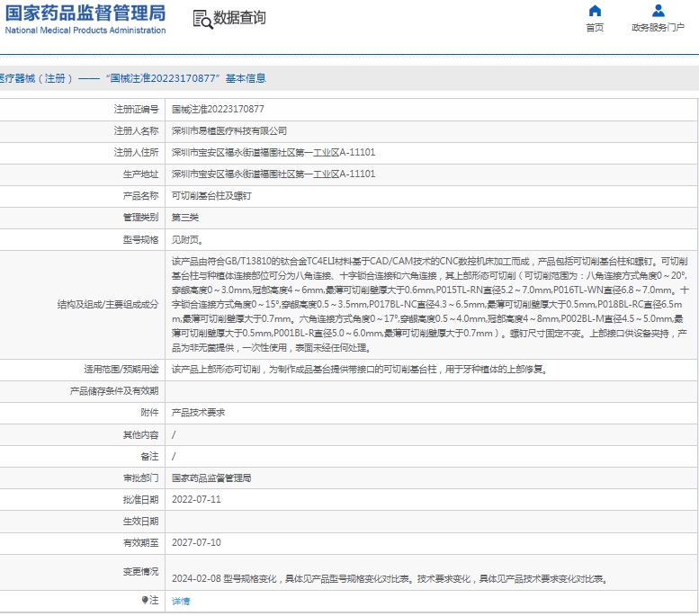Open the 详情 details link
Image resolution: width=699 pixels, height=616 pixels.
point(181,602)
